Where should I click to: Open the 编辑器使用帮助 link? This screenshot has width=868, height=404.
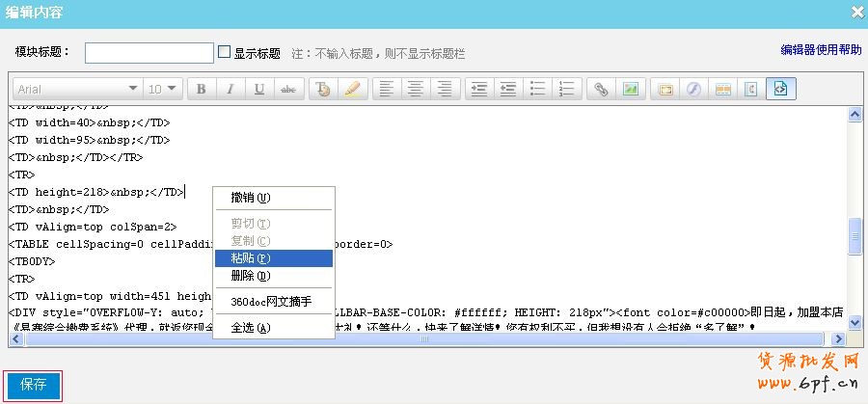821,50
